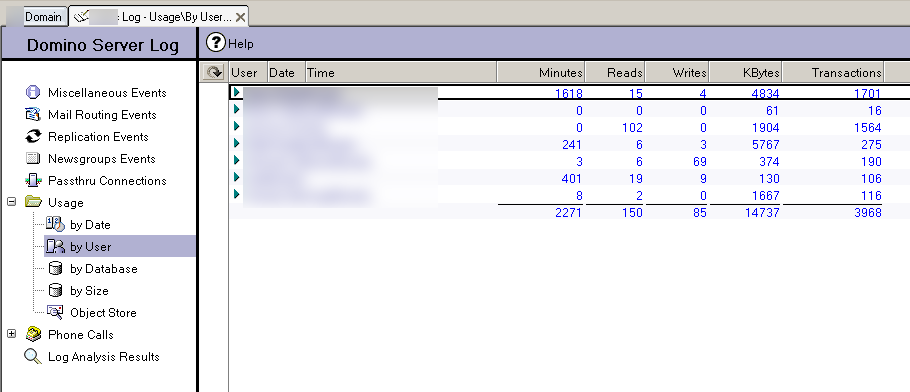Open Replication Events view
The width and height of the screenshot is (910, 392).
click(x=98, y=137)
